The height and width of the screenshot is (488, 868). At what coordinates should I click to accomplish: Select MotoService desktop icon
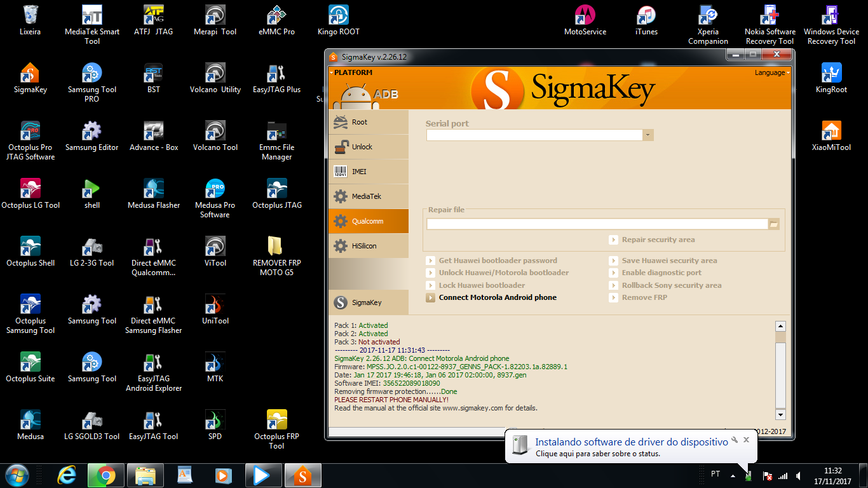(x=585, y=20)
